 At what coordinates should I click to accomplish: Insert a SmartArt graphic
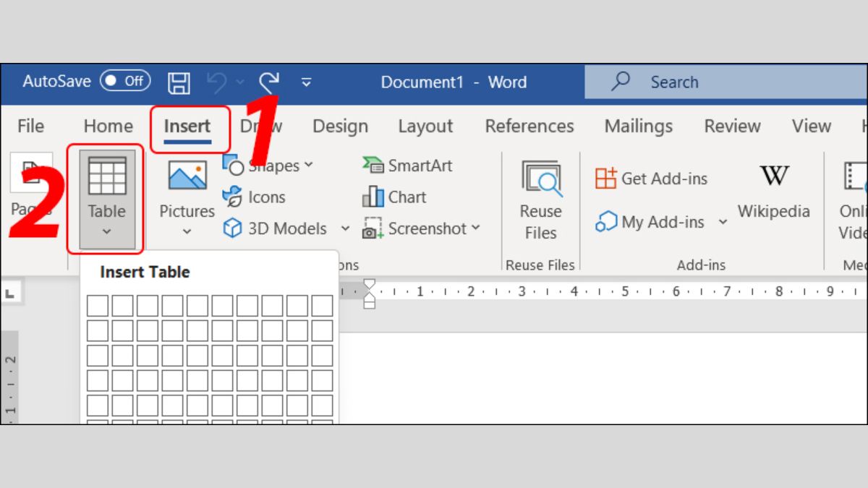tap(407, 166)
